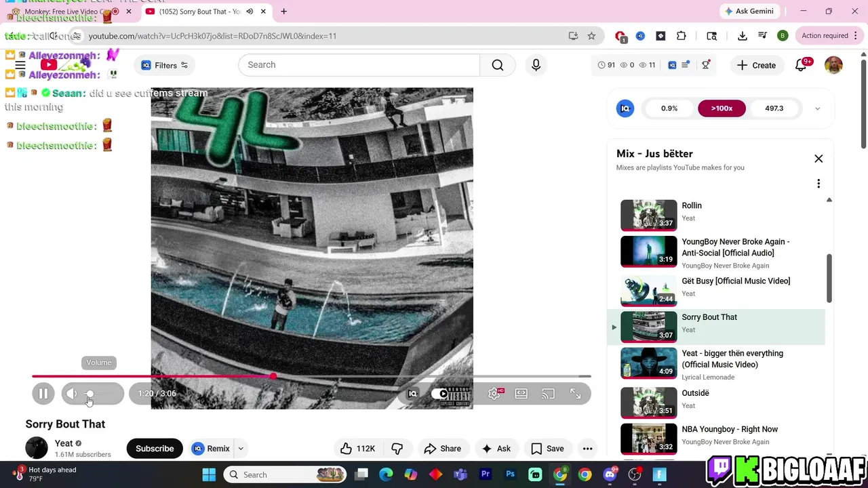Seek along the red video progress bar

(x=311, y=376)
